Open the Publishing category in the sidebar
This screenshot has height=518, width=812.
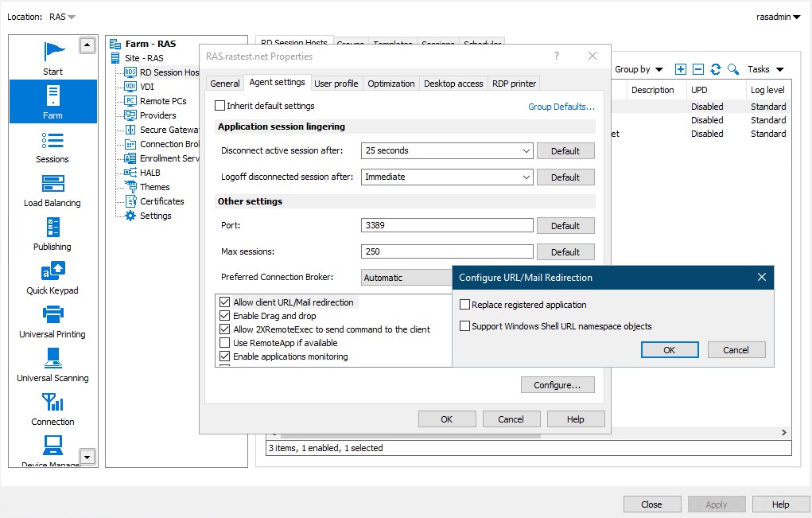click(52, 234)
